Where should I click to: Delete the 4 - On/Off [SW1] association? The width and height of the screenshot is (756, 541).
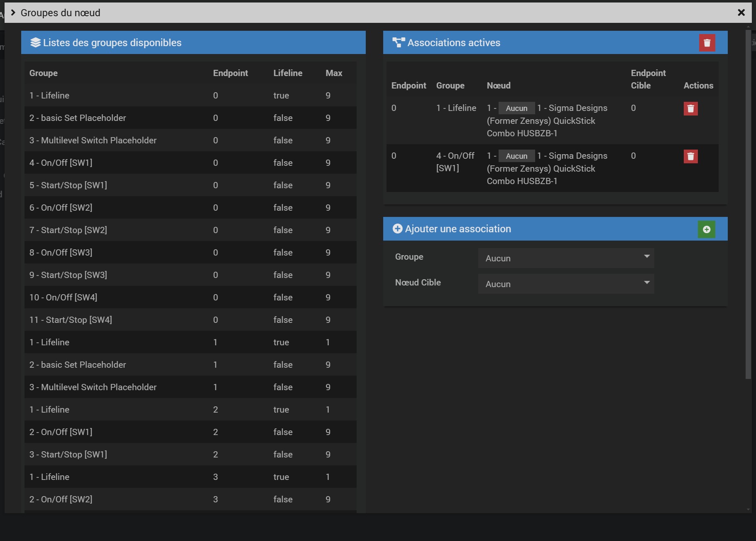[691, 156]
